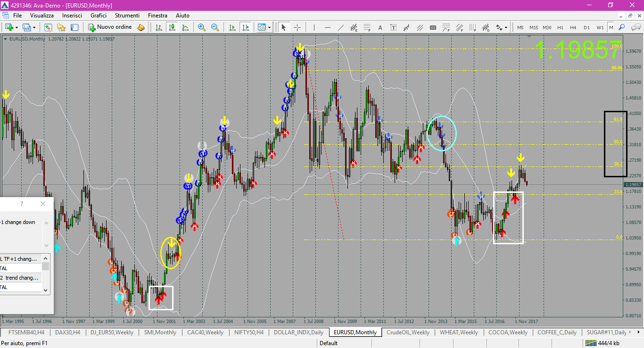Open MetaEditor with the yellow book icon

(141, 27)
